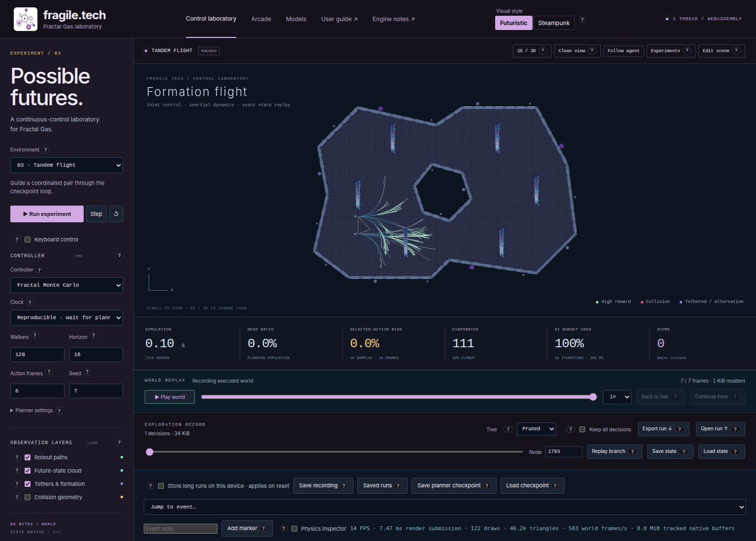Click Replay branch button
This screenshot has height=541, width=756.
click(615, 451)
